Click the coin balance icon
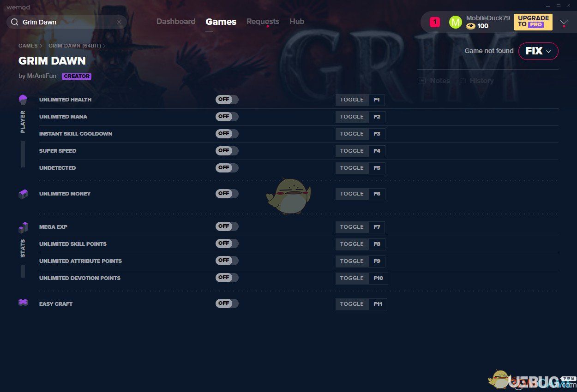This screenshot has height=392, width=577. click(x=470, y=26)
